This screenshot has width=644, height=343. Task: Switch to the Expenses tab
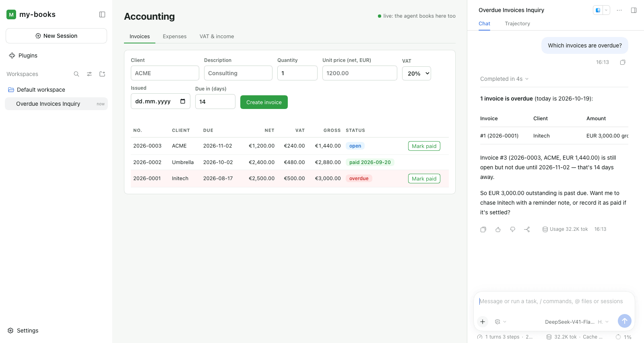click(x=175, y=37)
